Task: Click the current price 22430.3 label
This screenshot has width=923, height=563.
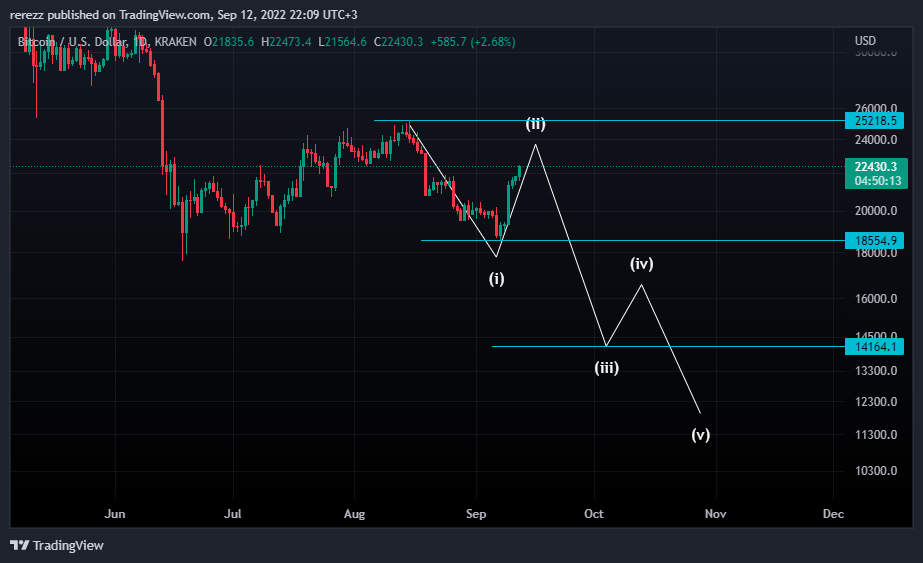Action: [876, 167]
